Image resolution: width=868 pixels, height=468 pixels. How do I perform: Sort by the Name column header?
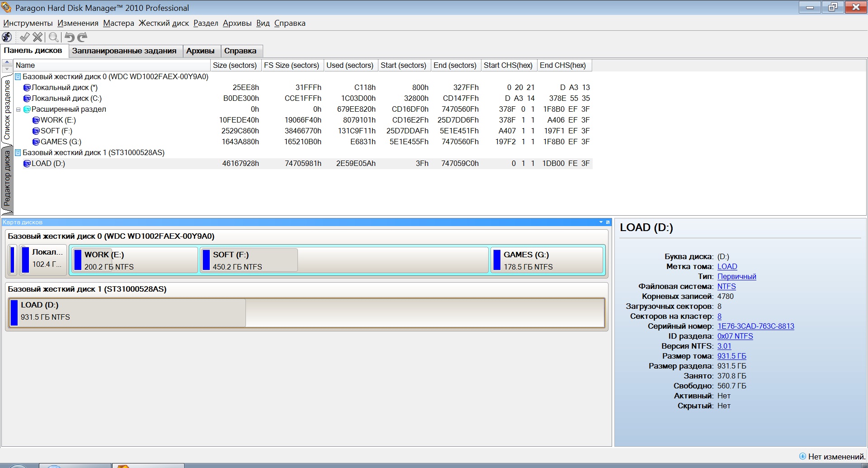(112, 65)
